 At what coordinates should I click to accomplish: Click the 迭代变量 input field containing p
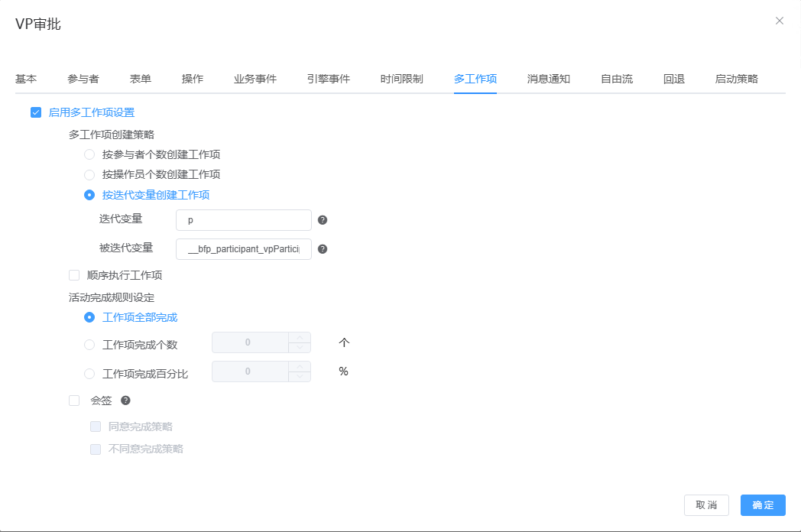coord(243,220)
